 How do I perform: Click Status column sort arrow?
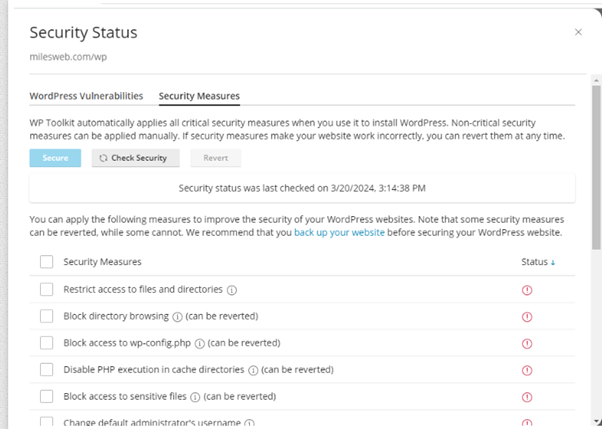tap(553, 263)
